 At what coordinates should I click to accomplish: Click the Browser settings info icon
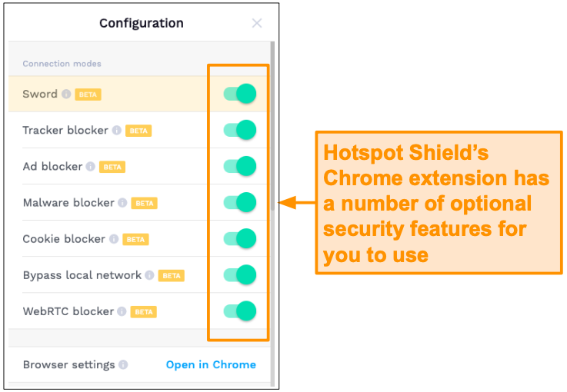tap(123, 364)
